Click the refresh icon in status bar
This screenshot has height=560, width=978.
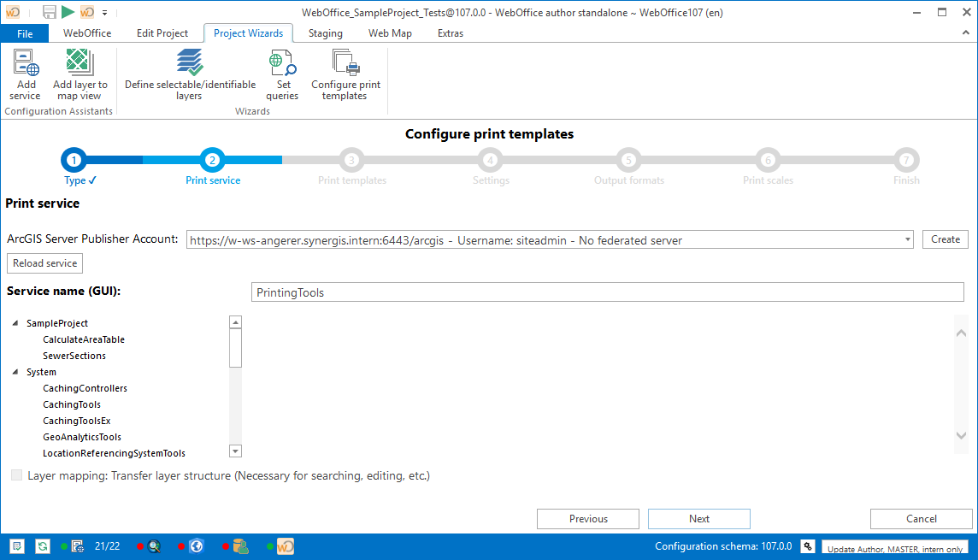point(43,545)
